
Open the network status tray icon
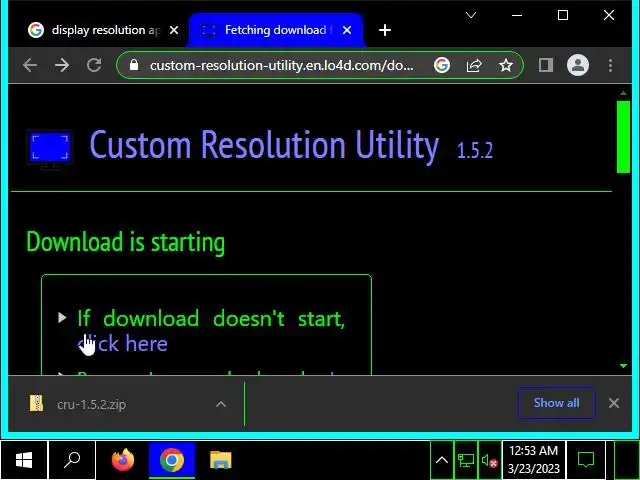click(466, 460)
